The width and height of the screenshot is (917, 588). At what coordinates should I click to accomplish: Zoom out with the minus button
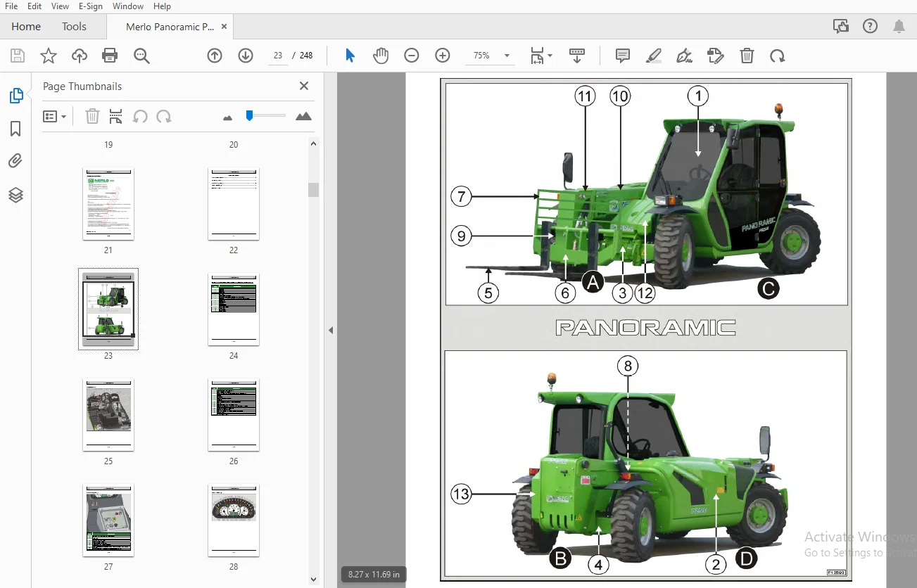click(412, 56)
